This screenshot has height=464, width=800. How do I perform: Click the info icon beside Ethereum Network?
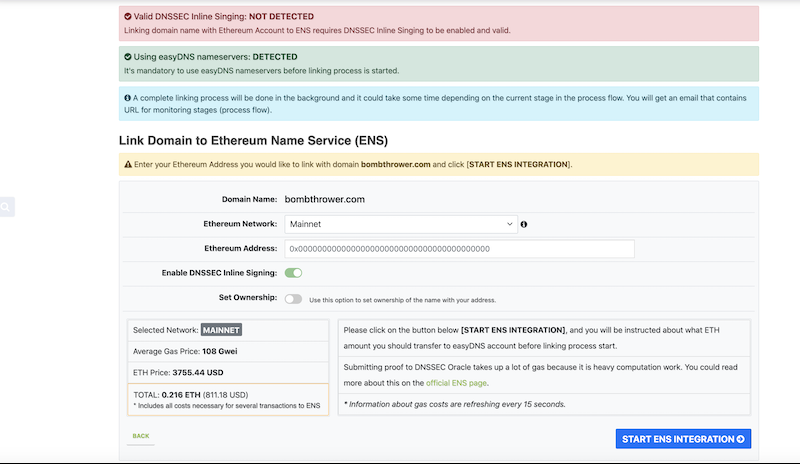(523, 224)
